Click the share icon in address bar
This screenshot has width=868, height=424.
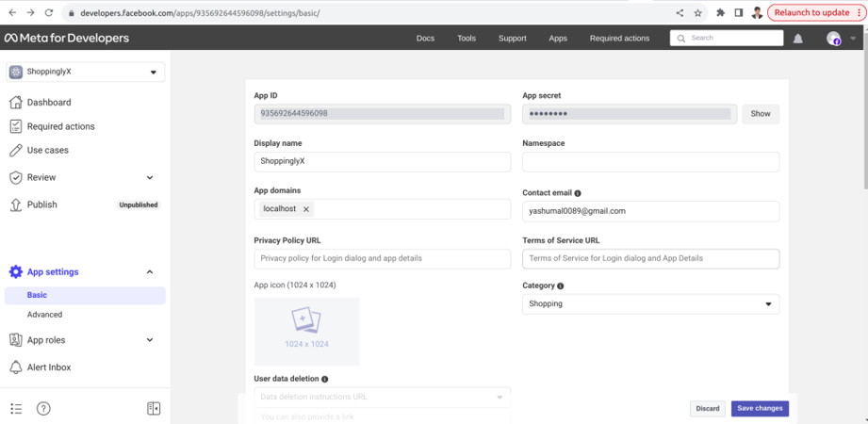click(680, 13)
